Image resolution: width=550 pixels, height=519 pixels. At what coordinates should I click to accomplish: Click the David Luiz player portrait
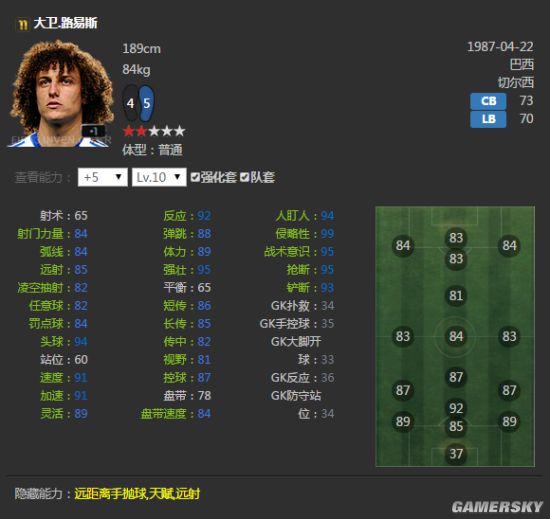(60, 94)
